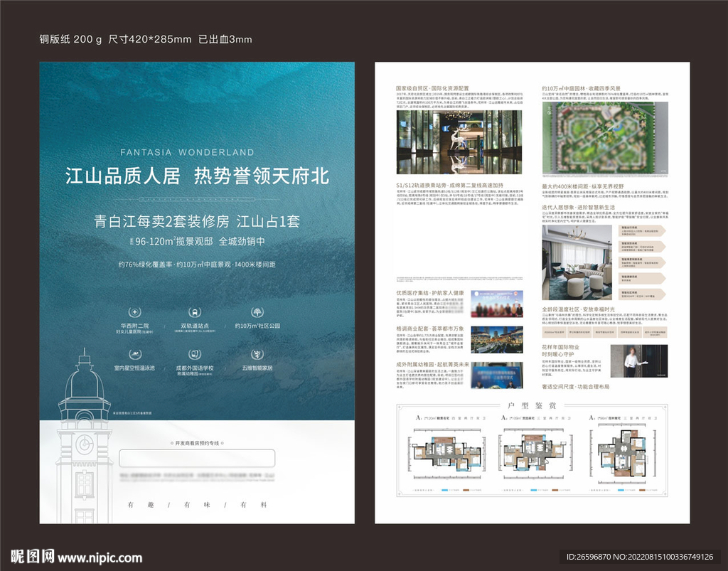Click the 有趣/有味/有料 slogan
Image resolution: width=728 pixels, height=571 pixels.
tap(197, 505)
